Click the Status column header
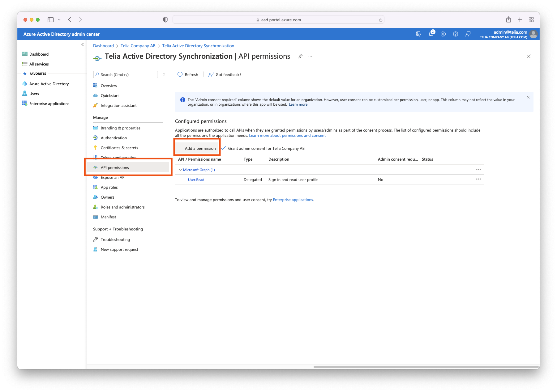 click(427, 159)
